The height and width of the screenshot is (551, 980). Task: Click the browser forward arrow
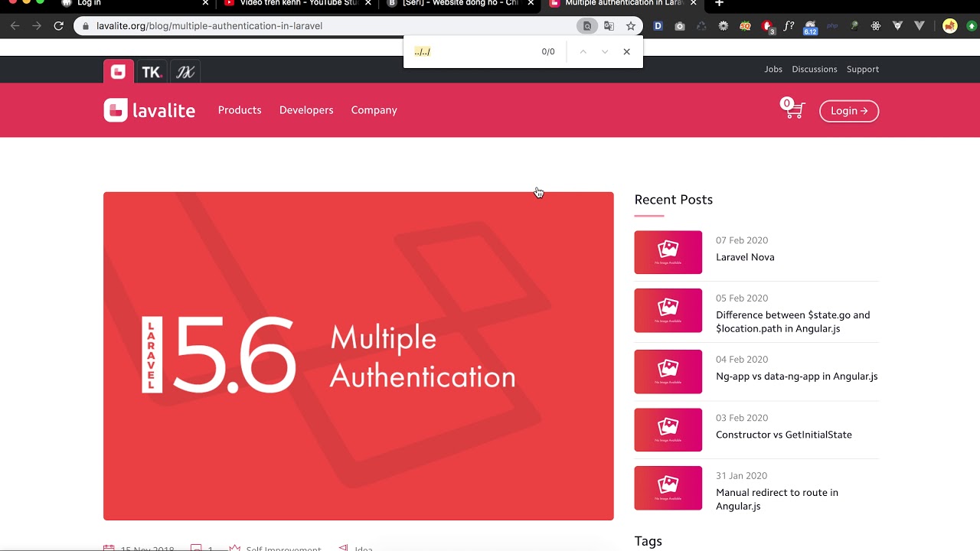pyautogui.click(x=36, y=26)
